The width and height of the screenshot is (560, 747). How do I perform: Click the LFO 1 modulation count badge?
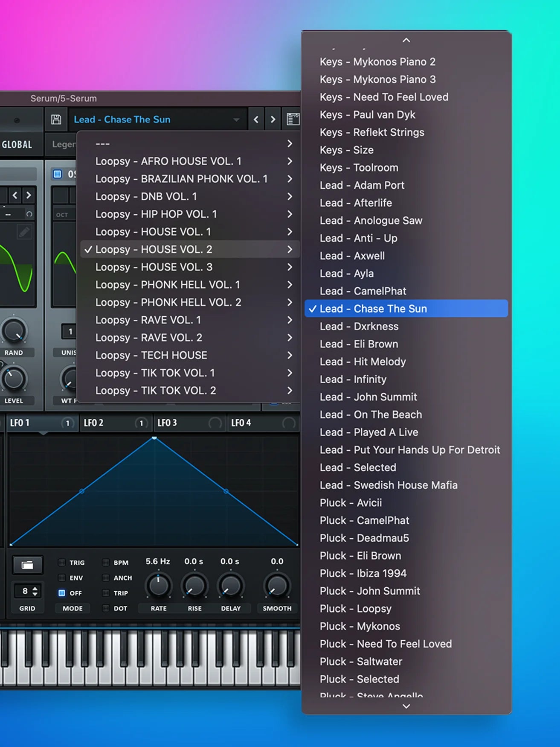[67, 423]
